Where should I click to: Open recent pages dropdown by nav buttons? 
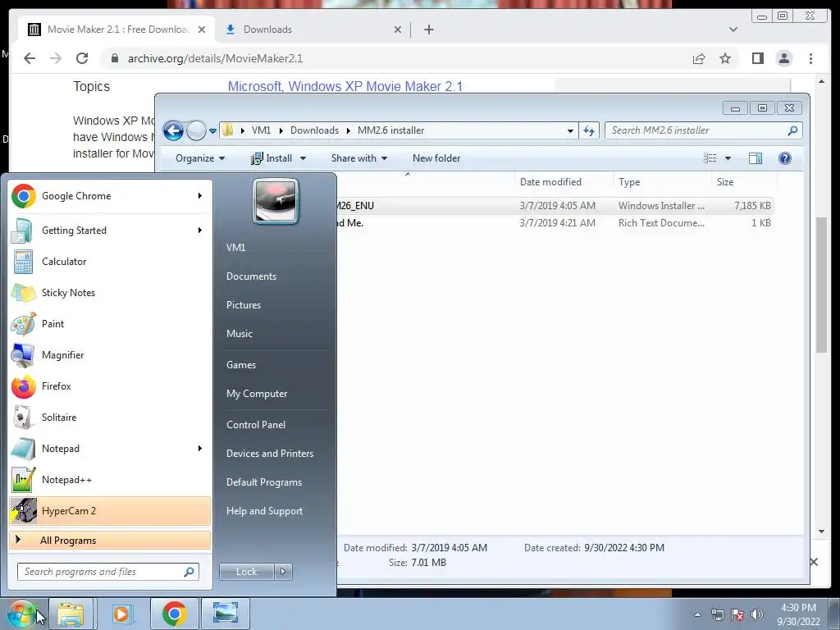(212, 130)
